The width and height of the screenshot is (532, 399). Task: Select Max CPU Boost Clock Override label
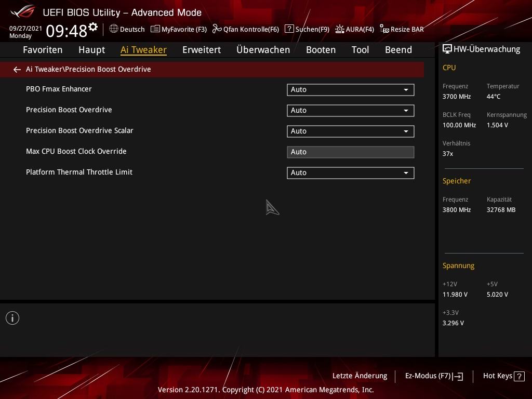tap(76, 151)
